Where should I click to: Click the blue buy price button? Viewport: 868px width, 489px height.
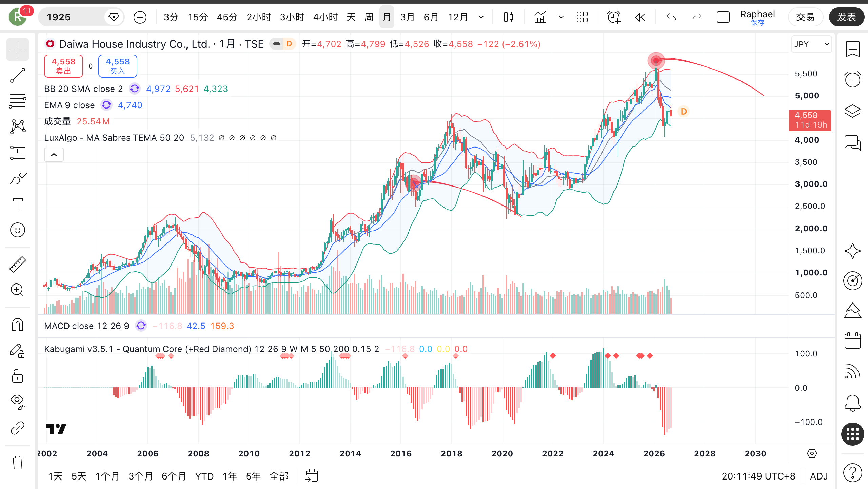tap(118, 66)
